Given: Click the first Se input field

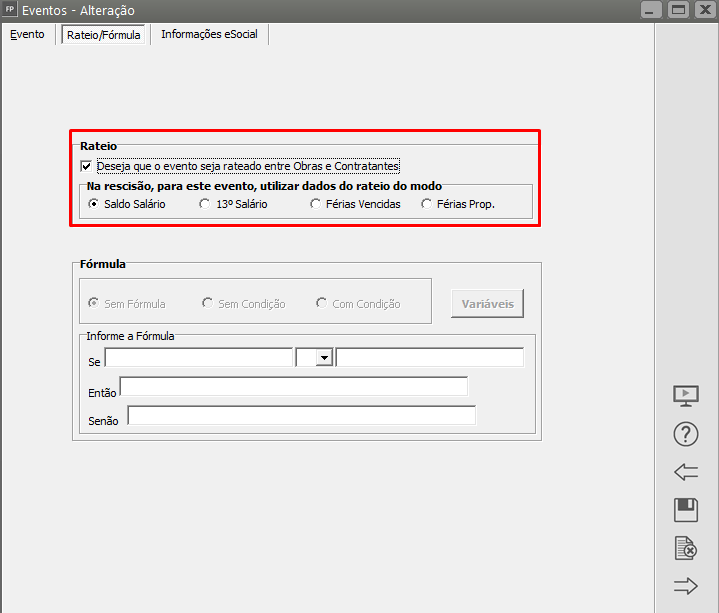Looking at the screenshot, I should pos(198,358).
